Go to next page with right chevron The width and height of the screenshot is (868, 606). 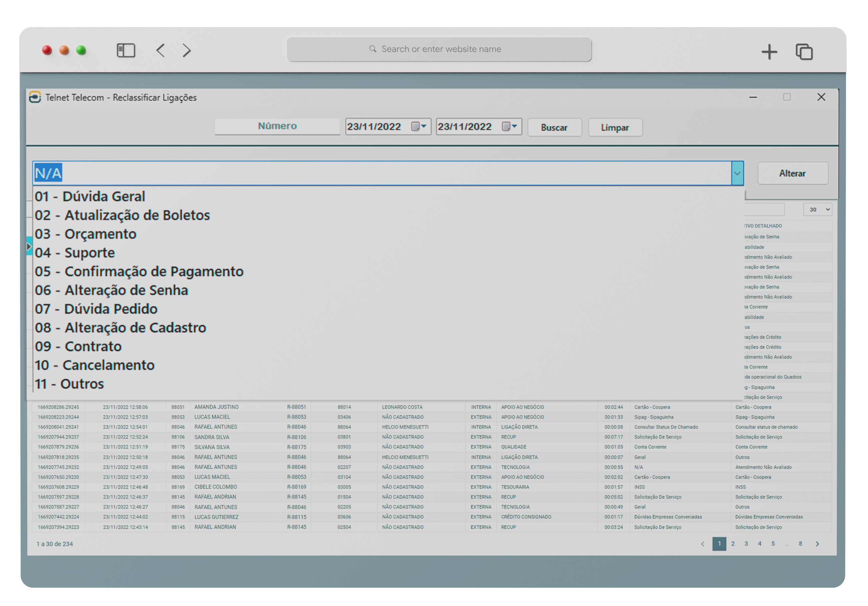817,544
